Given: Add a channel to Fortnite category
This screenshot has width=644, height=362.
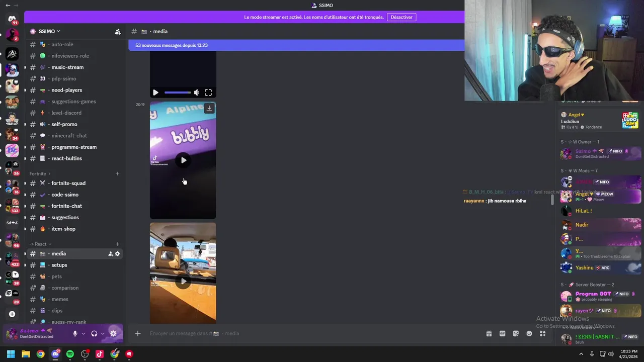Looking at the screenshot, I should pyautogui.click(x=117, y=173).
